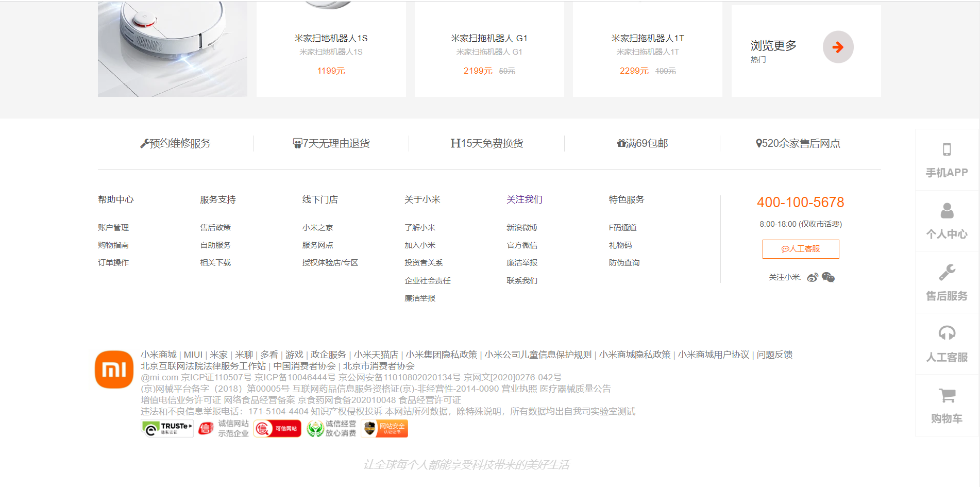
Task: Open 小米之家 under 线下门店
Action: coord(317,227)
